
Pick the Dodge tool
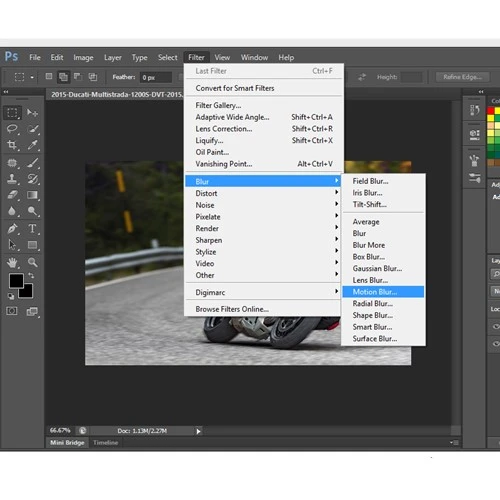(33, 211)
